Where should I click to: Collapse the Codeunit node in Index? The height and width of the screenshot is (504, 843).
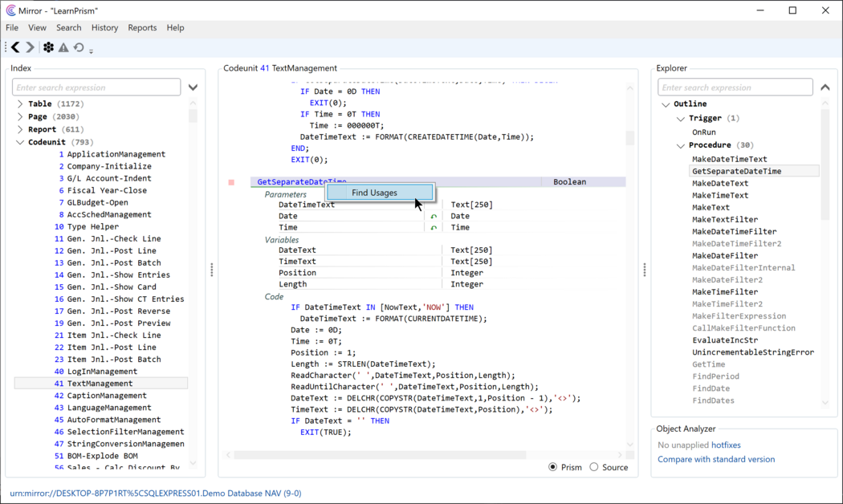20,142
